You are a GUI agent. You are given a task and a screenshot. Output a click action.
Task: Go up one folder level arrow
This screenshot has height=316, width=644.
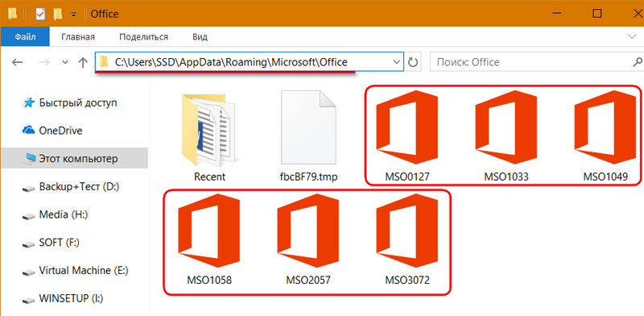tap(83, 62)
